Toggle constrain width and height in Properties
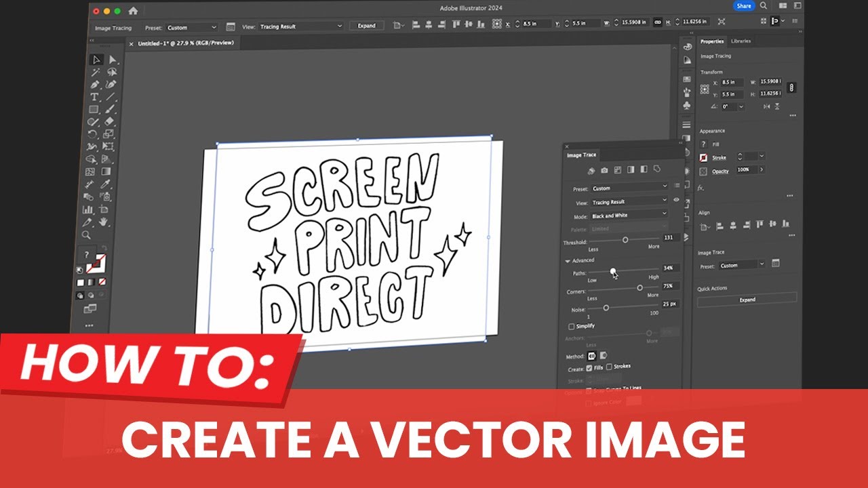The image size is (868, 488). point(791,88)
